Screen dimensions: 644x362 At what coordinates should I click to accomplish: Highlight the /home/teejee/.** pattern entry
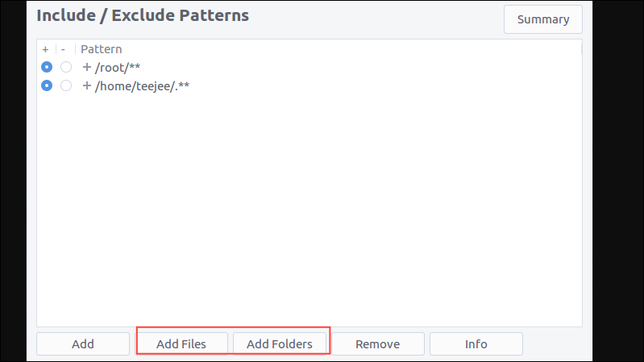pyautogui.click(x=142, y=85)
